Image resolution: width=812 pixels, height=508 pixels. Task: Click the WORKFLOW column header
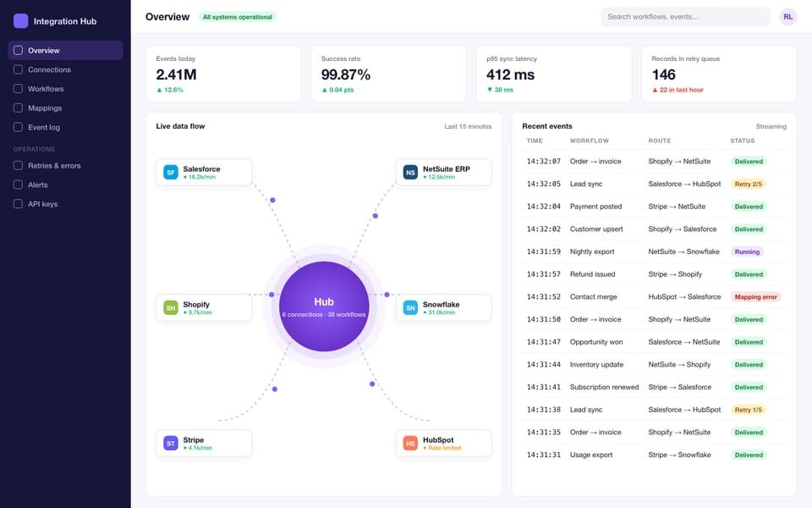pyautogui.click(x=590, y=141)
